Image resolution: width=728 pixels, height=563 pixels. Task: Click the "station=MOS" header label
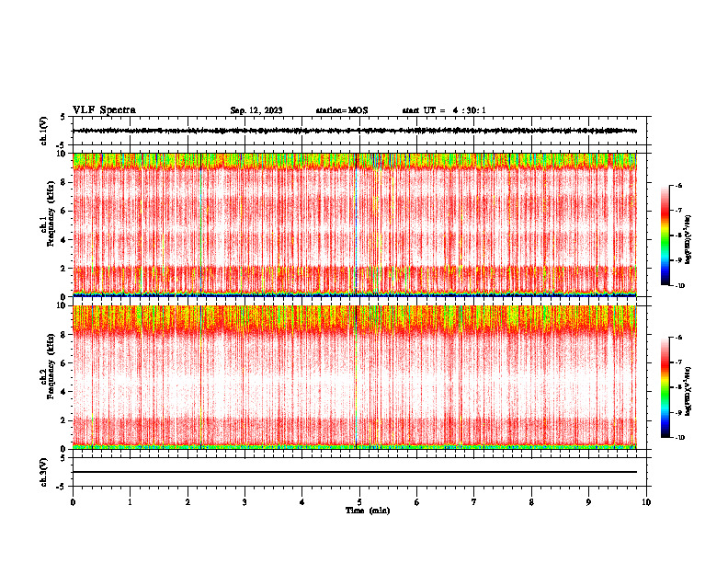pyautogui.click(x=342, y=110)
